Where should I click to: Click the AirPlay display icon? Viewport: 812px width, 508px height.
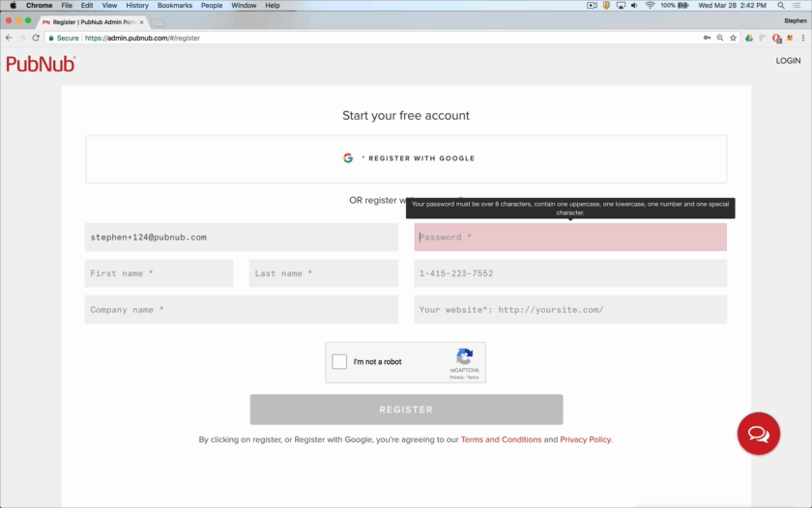[621, 5]
